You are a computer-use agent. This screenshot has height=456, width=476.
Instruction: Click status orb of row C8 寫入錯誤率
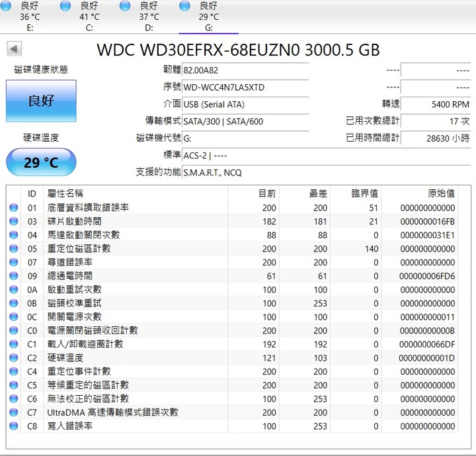coord(14,426)
